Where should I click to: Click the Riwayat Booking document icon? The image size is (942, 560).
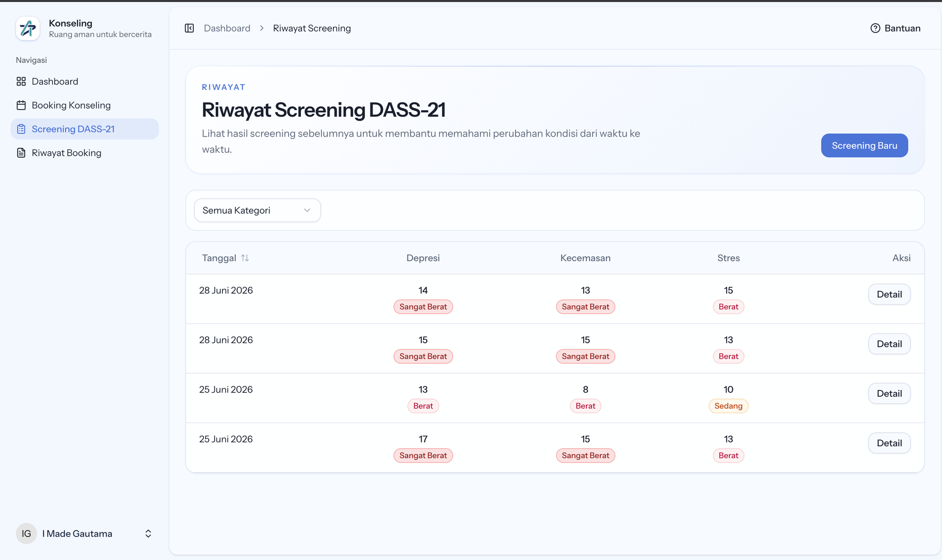[x=21, y=153]
